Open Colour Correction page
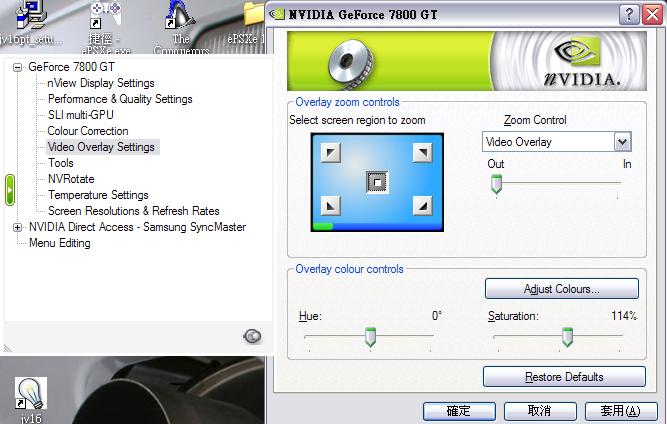The image size is (667, 424). [88, 131]
